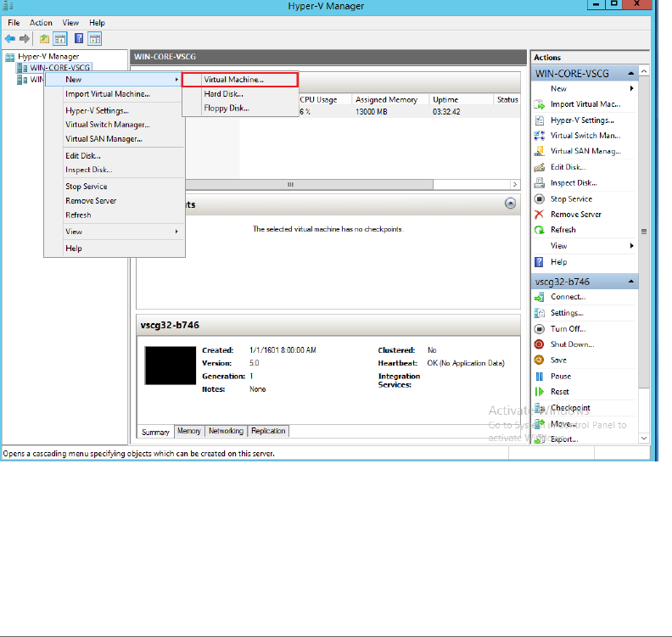Select Stop Service in context menu
The image size is (672, 637).
(x=115, y=187)
